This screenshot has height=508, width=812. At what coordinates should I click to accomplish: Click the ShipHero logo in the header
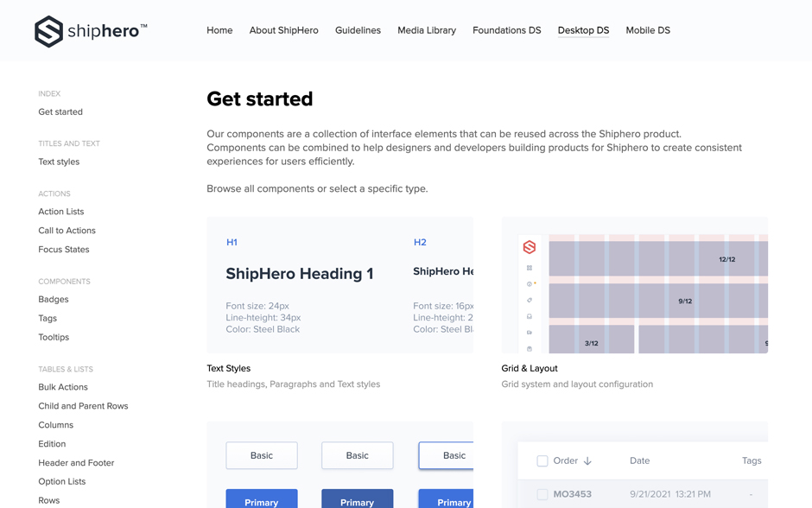(91, 31)
